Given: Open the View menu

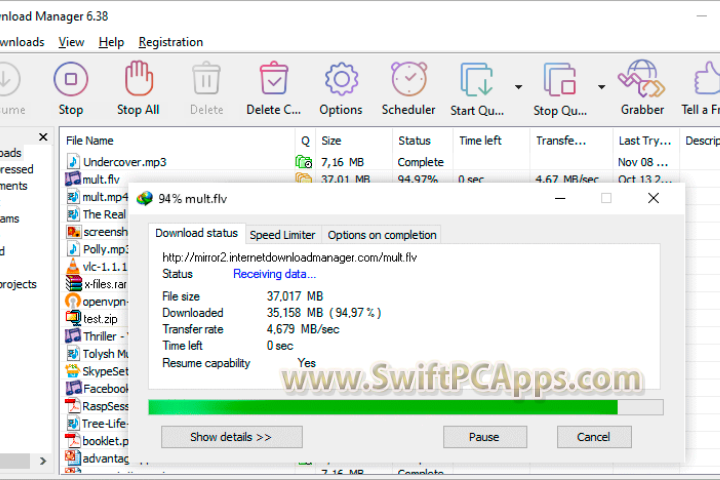Looking at the screenshot, I should (71, 42).
